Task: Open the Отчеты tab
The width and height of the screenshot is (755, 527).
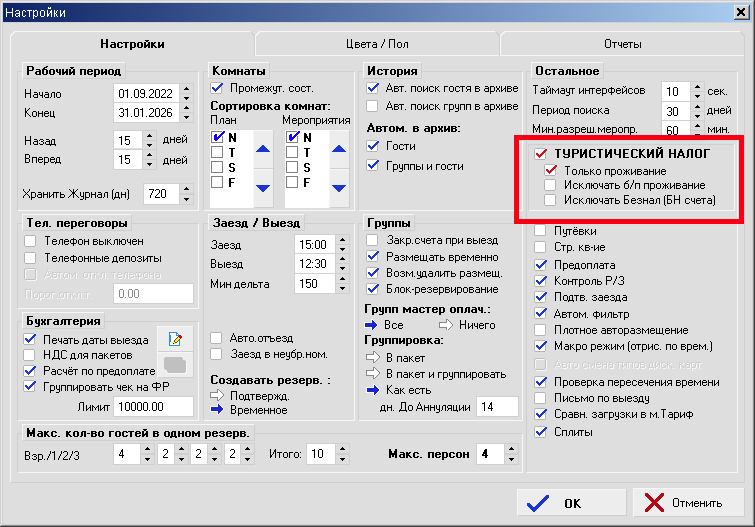Action: click(622, 44)
